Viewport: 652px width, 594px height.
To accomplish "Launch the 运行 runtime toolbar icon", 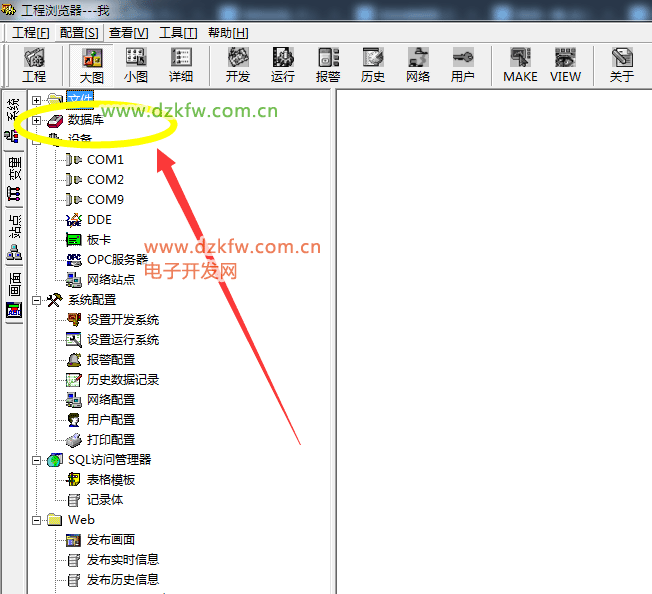I will (x=283, y=65).
